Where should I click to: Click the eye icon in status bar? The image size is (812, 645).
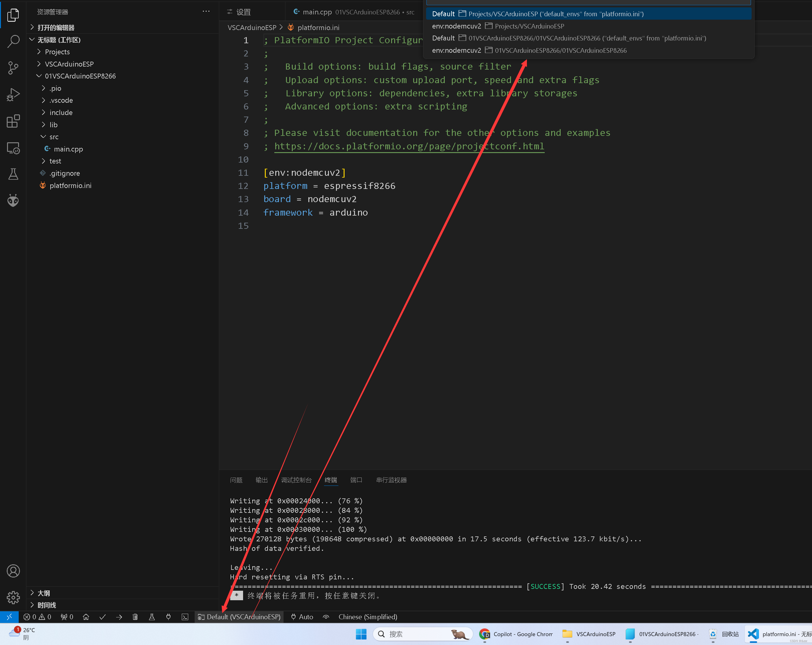326,617
